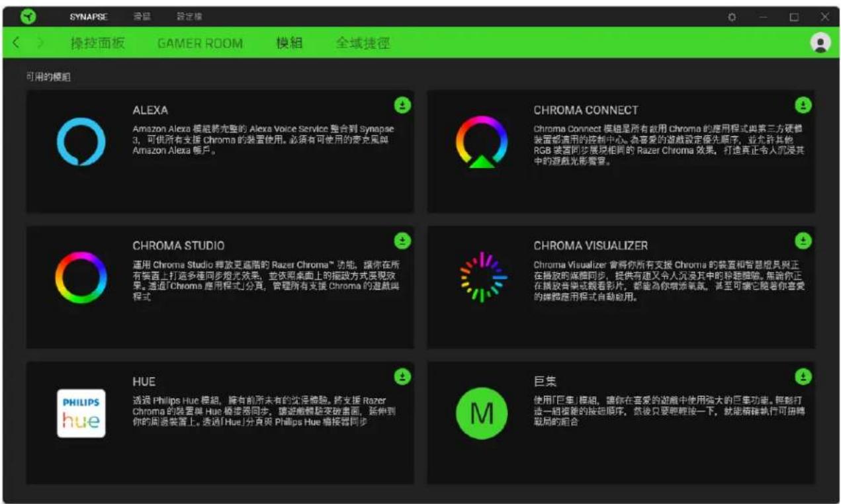Click the CHROMA STUDIO module title
This screenshot has height=504, width=841.
pos(178,245)
